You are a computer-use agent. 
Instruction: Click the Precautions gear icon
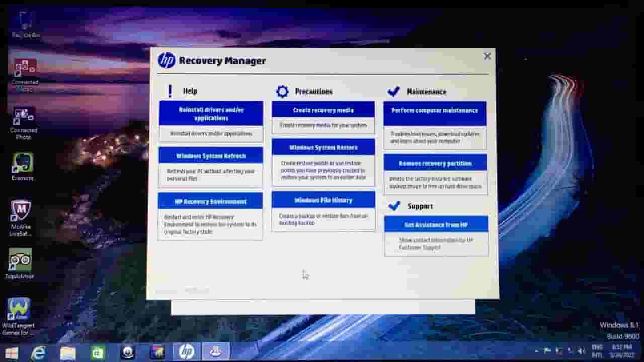[282, 92]
